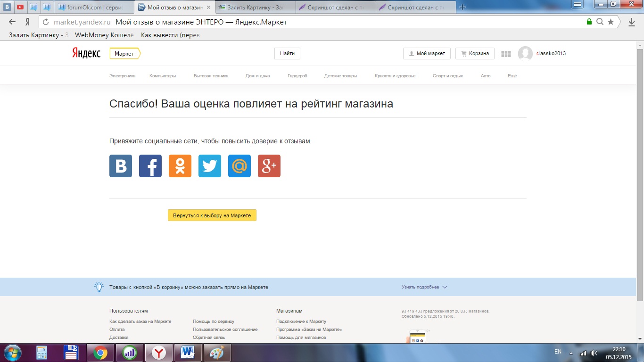644x363 pixels.
Task: Open the Yandex services grid icon
Action: [x=506, y=54]
